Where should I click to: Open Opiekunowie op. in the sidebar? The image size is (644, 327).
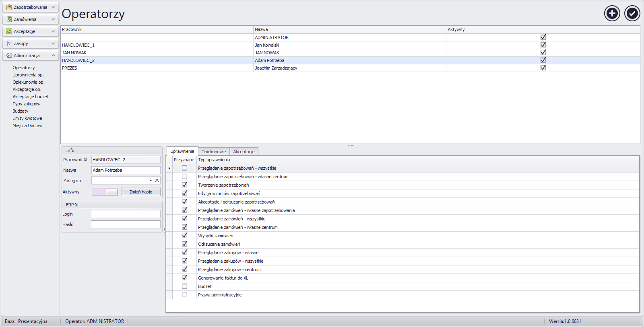[x=29, y=82]
